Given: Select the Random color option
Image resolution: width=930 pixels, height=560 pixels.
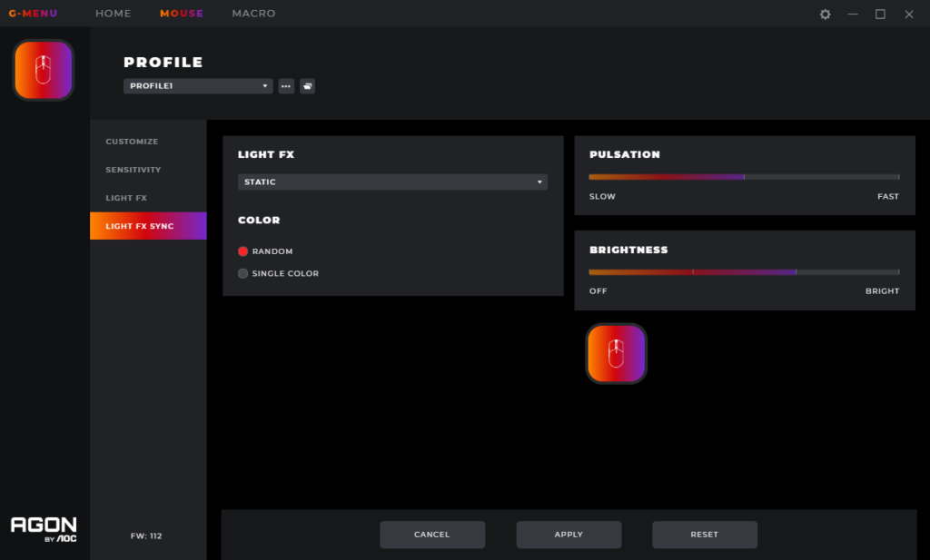Looking at the screenshot, I should pyautogui.click(x=243, y=251).
